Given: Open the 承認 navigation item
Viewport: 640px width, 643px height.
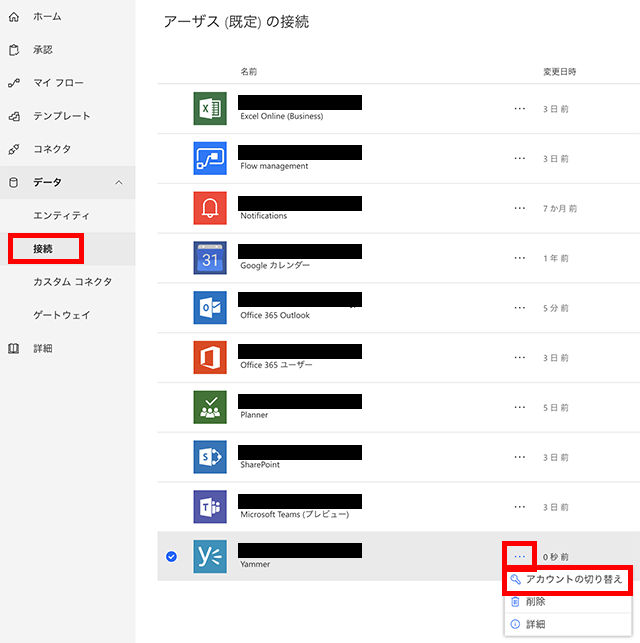Looking at the screenshot, I should 68,50.
